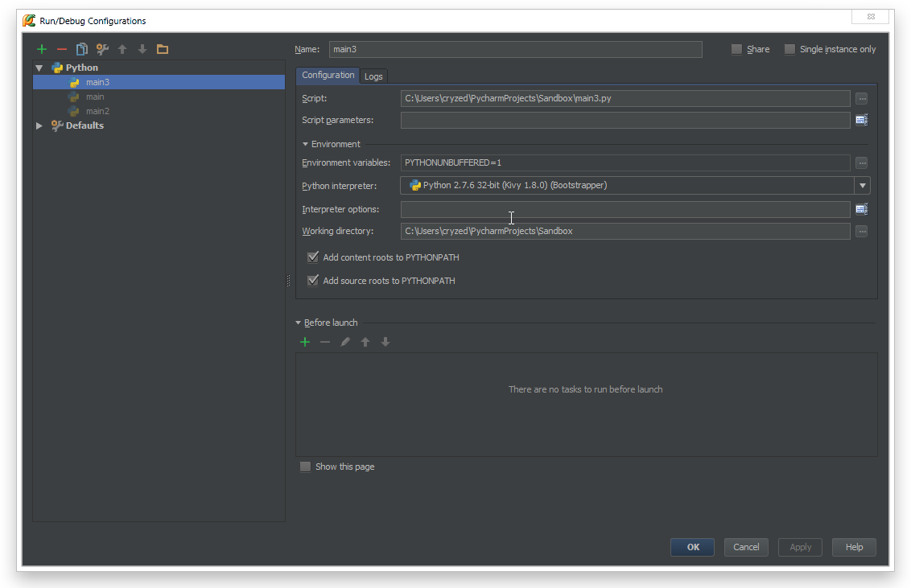Viewport: 911px width, 588px height.
Task: Uncheck Add content roots to PYTHONPATH
Action: [313, 257]
